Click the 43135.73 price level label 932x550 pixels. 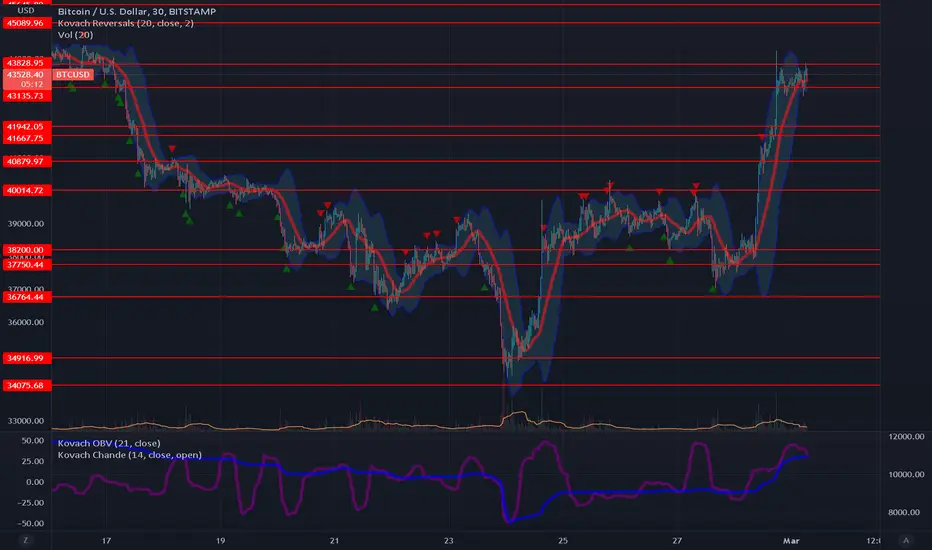(27, 96)
